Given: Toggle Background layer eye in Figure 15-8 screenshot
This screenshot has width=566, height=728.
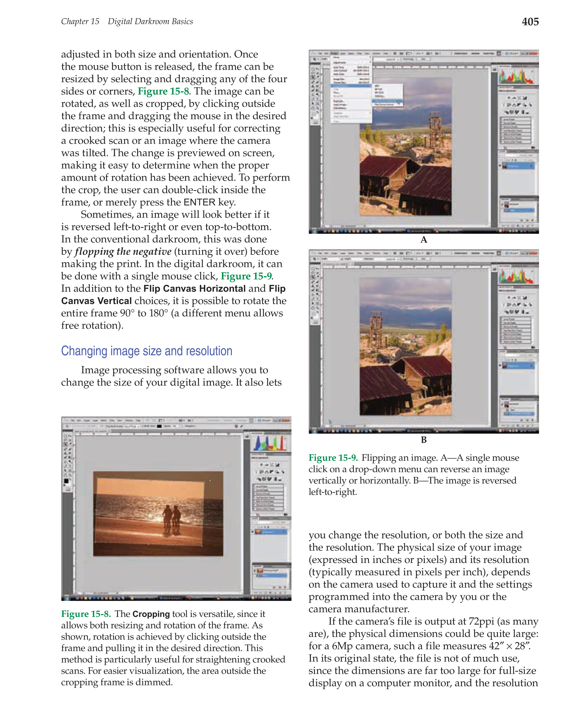Looking at the screenshot, I should [x=253, y=532].
